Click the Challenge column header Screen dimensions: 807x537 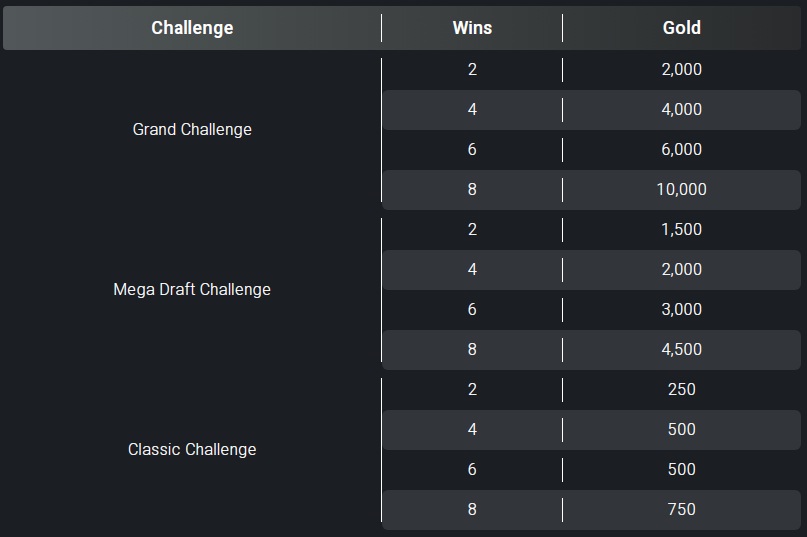192,28
